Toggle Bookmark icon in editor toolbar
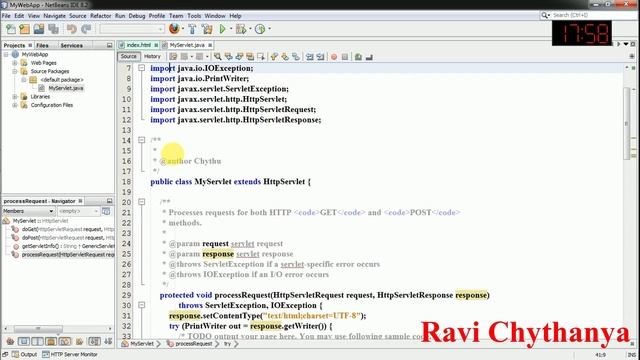Viewport: 640px width, 360px height. 296,57
